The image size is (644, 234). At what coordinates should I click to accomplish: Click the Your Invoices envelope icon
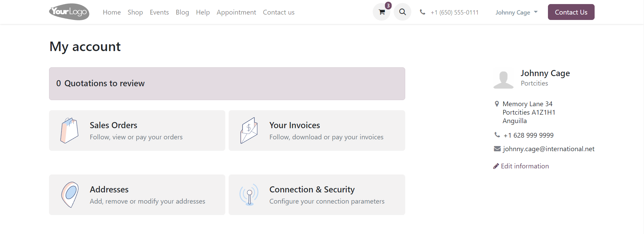(249, 130)
